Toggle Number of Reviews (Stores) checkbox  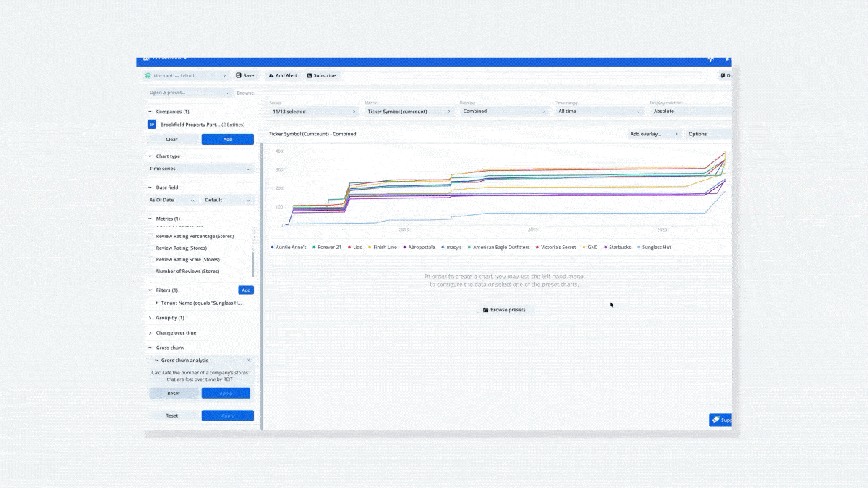tap(150, 271)
